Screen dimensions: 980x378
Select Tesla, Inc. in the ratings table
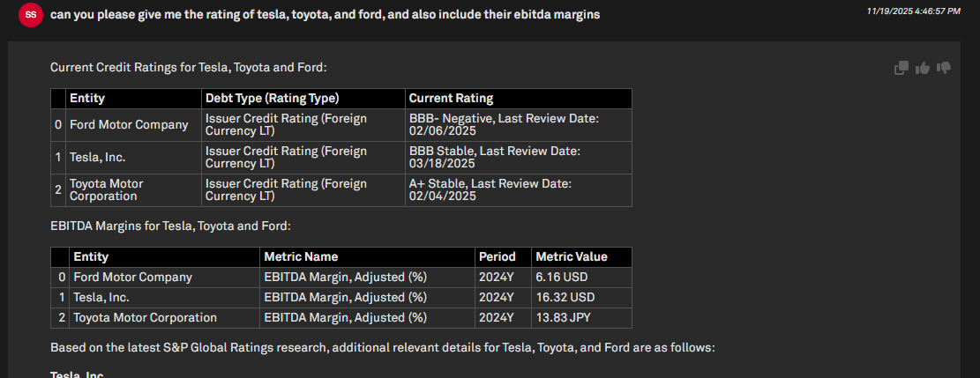click(x=97, y=158)
